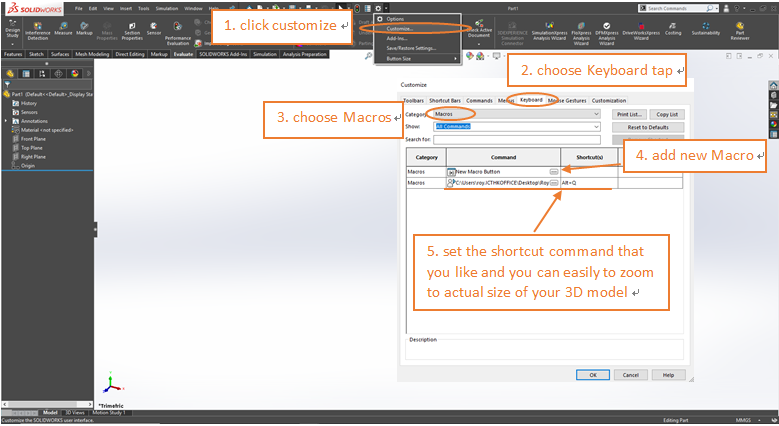Open the DisplayManager tab icon
This screenshot has width=779, height=426.
pyautogui.click(x=72, y=73)
